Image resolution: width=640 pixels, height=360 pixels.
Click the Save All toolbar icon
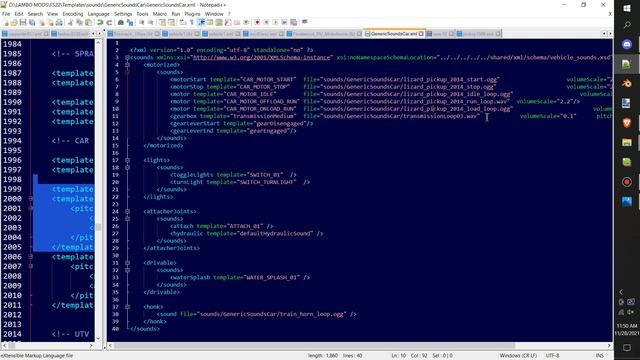(32, 22)
